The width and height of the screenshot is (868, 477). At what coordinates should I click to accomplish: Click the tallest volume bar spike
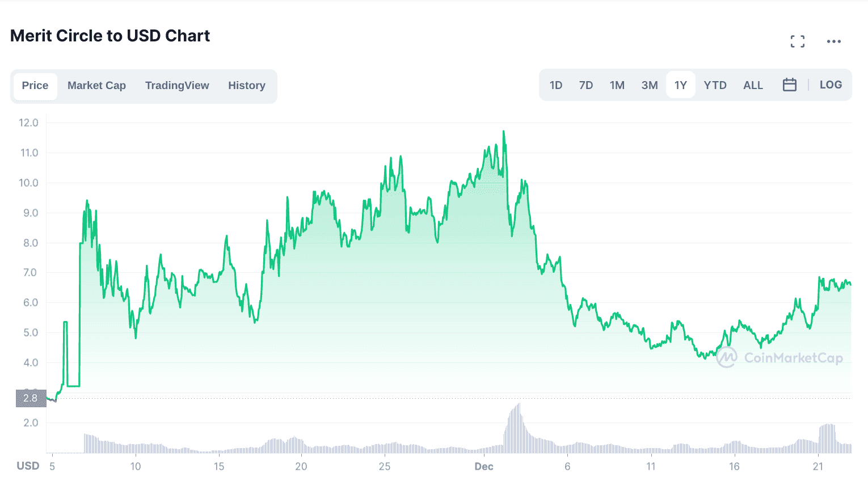tap(518, 404)
